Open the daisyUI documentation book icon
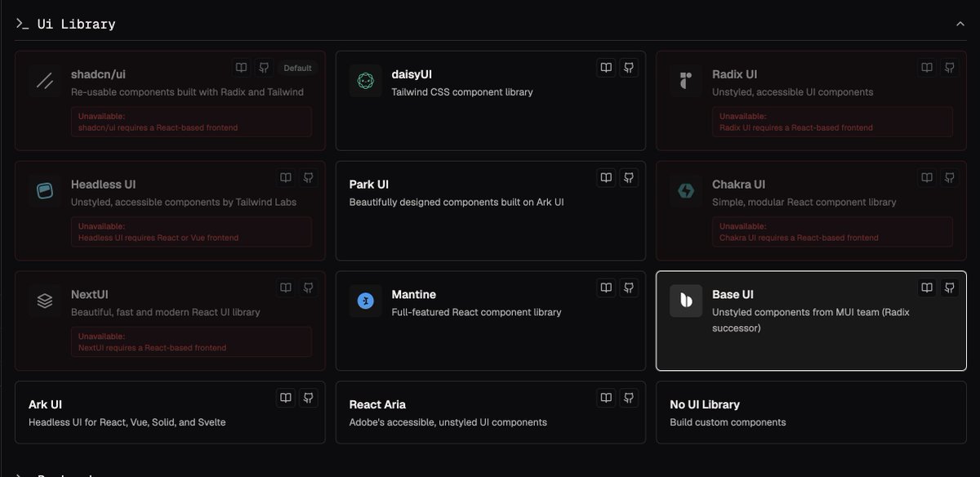980x477 pixels. pyautogui.click(x=606, y=68)
